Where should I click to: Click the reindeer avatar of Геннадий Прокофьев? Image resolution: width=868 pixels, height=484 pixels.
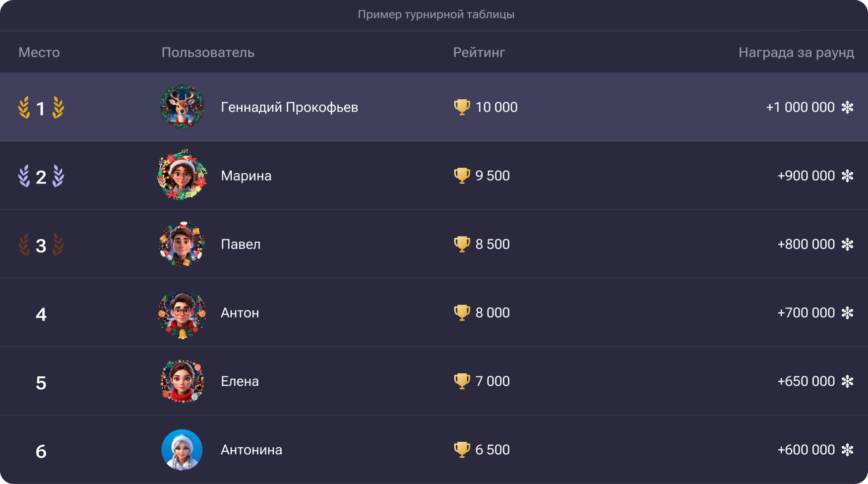[182, 107]
